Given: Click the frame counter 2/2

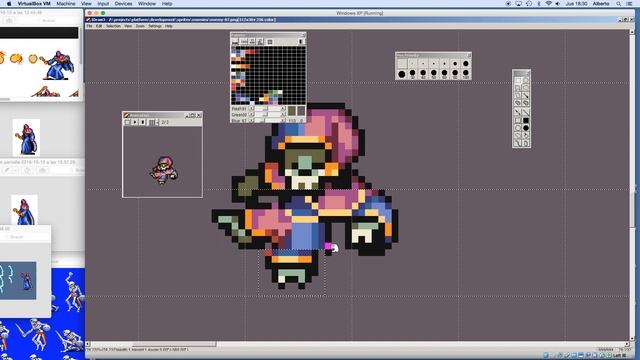Looking at the screenshot, I should coord(165,122).
